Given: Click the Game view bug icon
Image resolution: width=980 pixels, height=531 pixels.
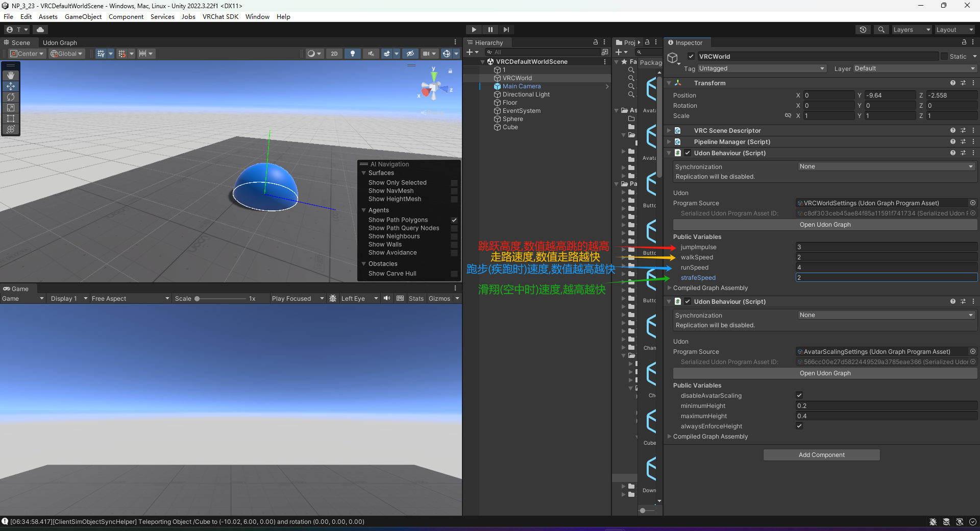Looking at the screenshot, I should pos(333,299).
